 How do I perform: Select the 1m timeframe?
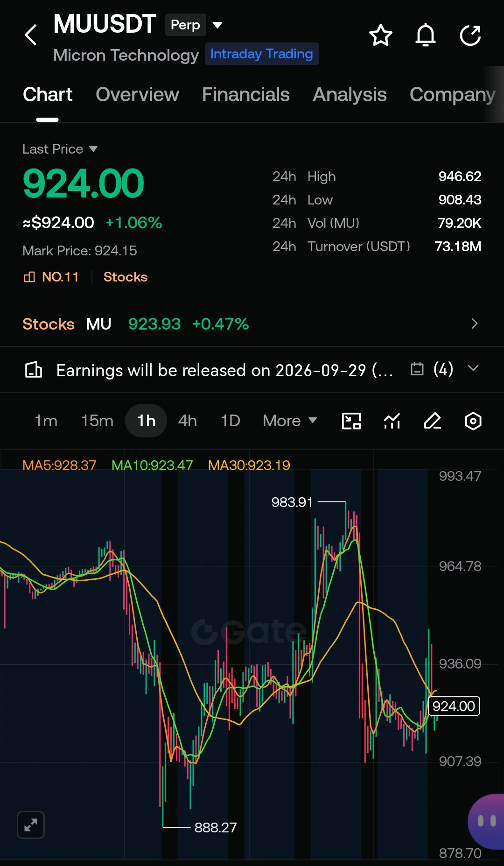pos(46,421)
